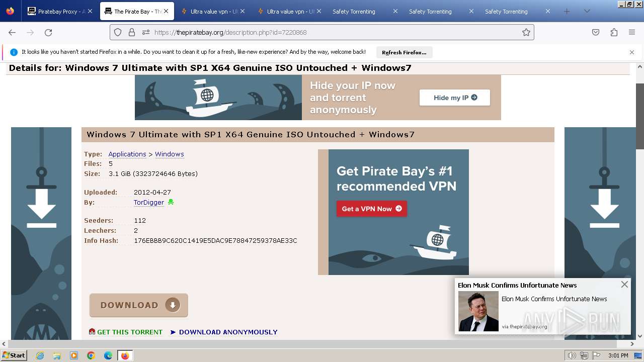The width and height of the screenshot is (644, 362).
Task: Open File Explorer from the taskbar
Action: (x=57, y=355)
